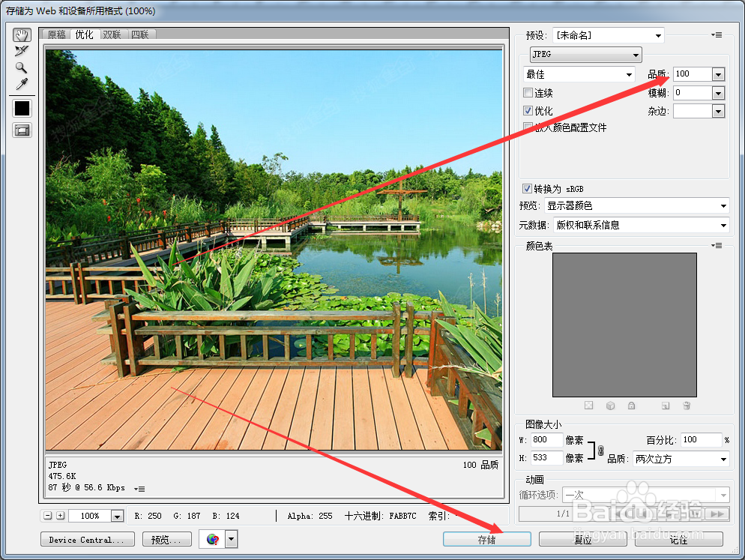Open the 预设 preset dropdown
The image size is (745, 560).
(x=608, y=35)
